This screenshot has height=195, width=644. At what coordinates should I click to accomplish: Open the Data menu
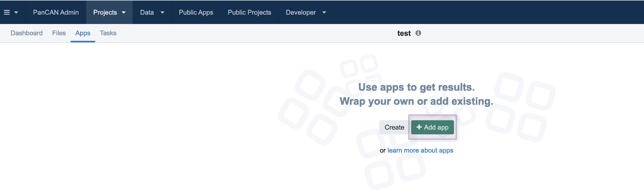pos(147,12)
